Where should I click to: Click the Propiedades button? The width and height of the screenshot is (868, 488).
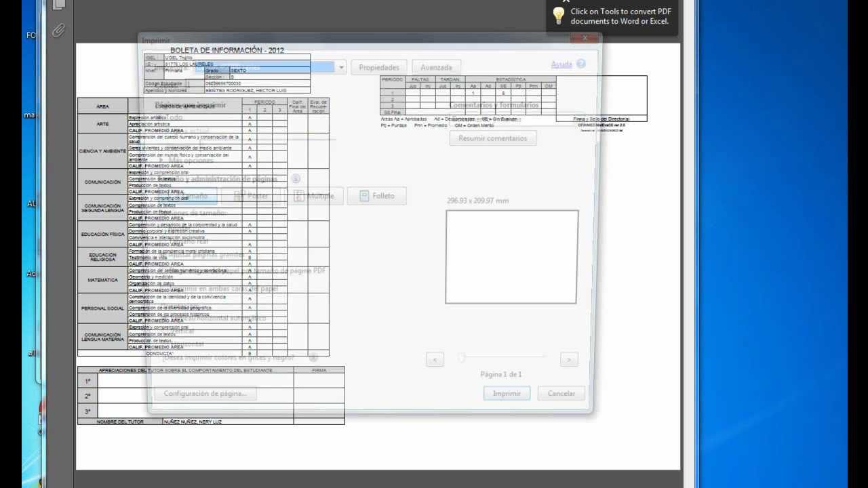[x=379, y=67]
